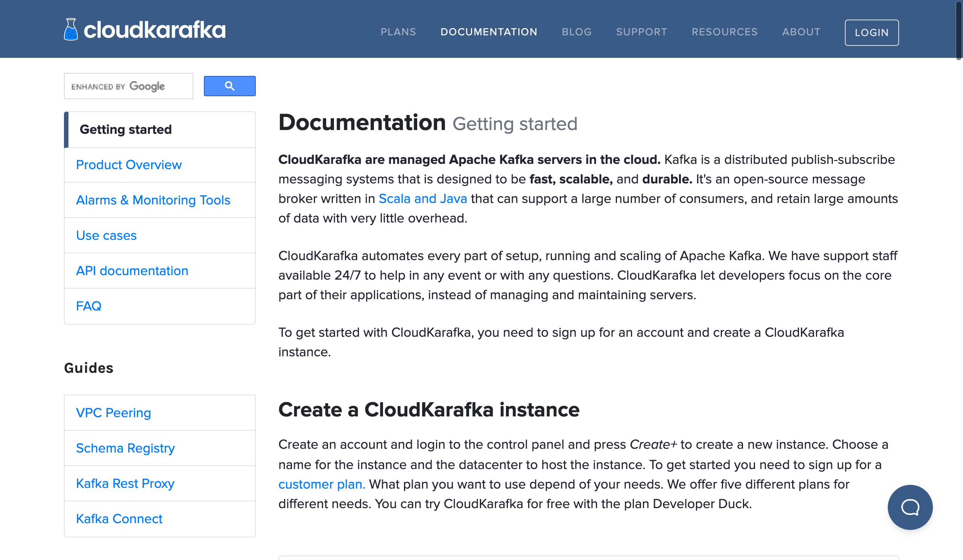This screenshot has width=963, height=560.
Task: Open the Resources nav item
Action: point(725,32)
